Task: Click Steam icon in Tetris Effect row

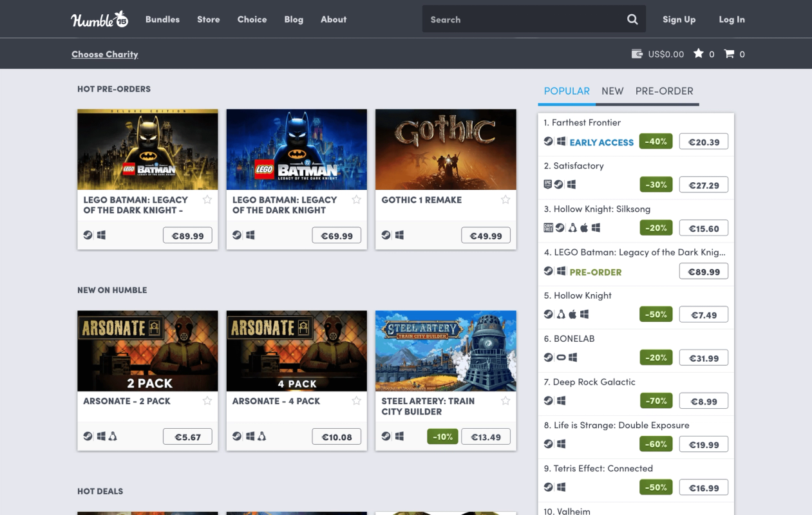Action: (548, 487)
